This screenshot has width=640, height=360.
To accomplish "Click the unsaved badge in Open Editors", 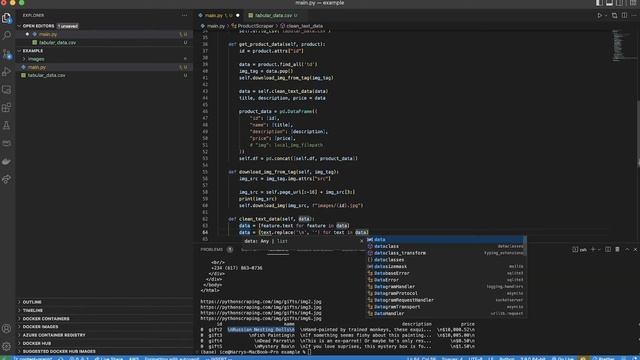I will 68,26.
